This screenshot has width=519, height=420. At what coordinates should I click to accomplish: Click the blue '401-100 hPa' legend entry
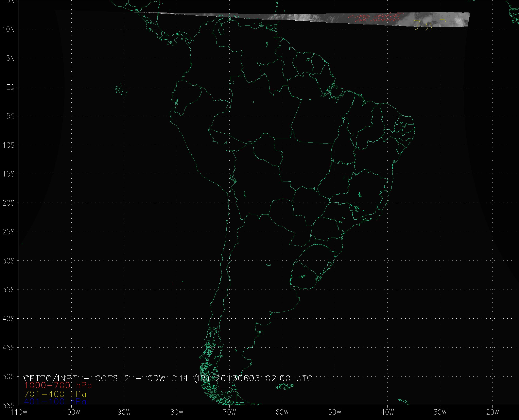pyautogui.click(x=55, y=402)
